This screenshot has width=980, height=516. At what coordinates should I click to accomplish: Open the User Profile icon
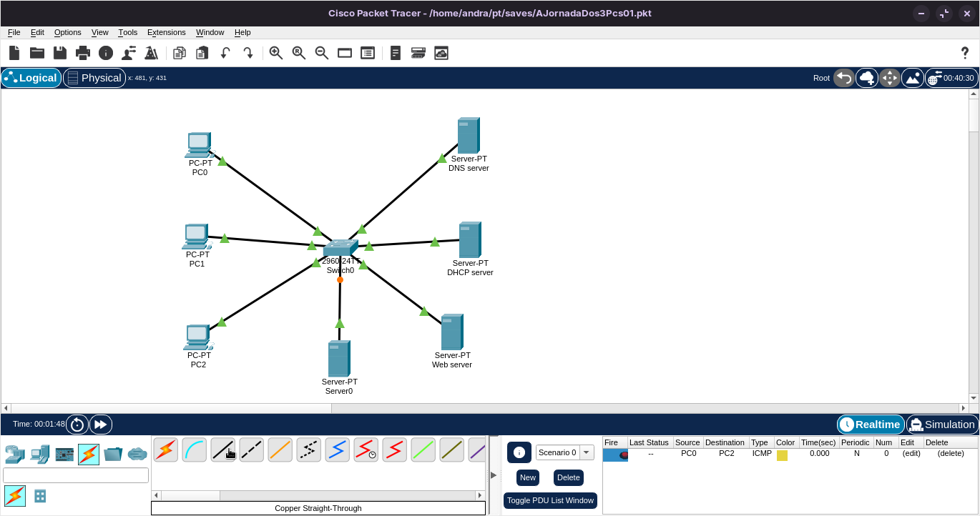click(129, 53)
